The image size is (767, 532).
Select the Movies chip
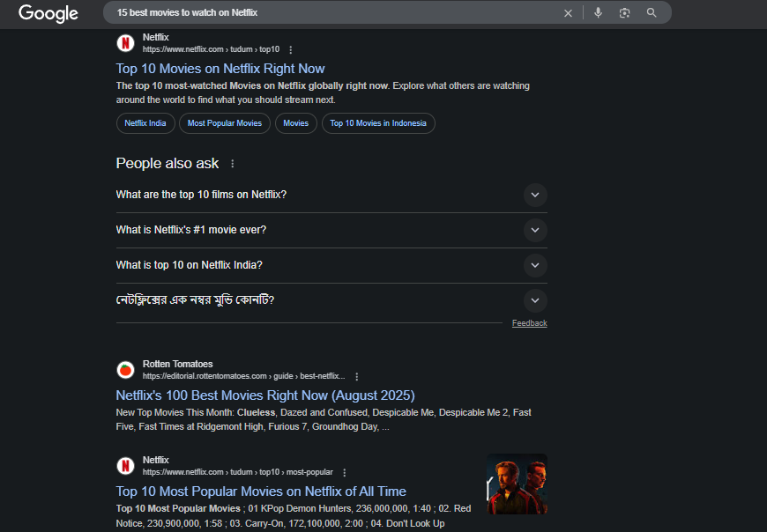[x=296, y=123]
